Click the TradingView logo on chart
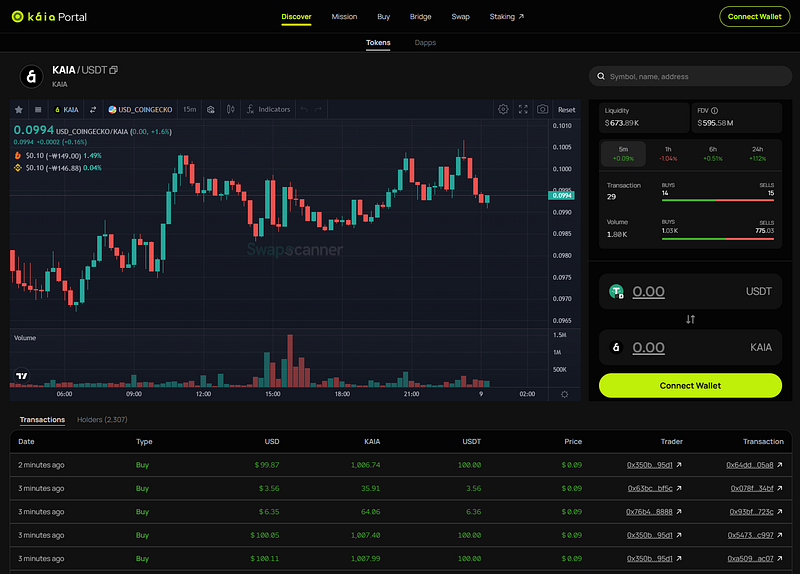 (x=21, y=376)
